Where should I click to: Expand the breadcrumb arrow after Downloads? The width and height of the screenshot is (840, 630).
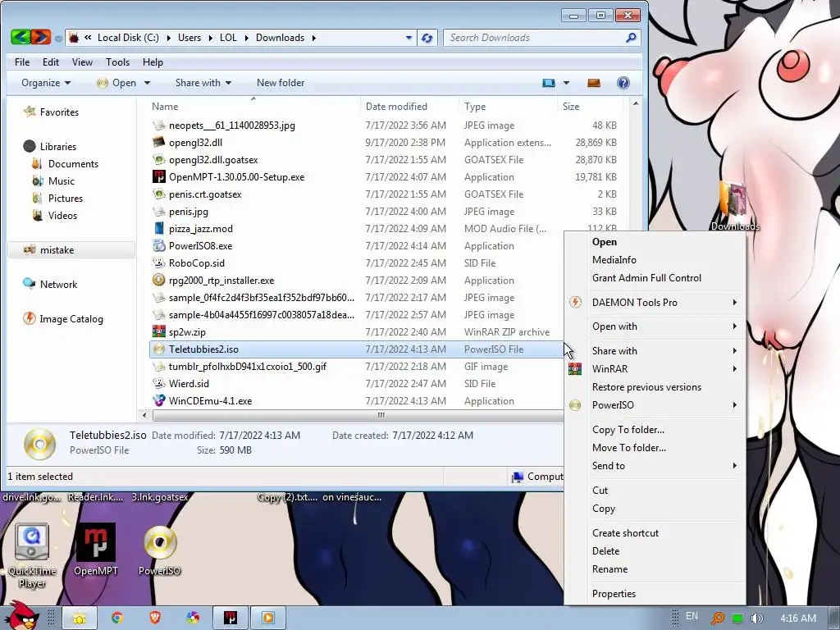[313, 38]
